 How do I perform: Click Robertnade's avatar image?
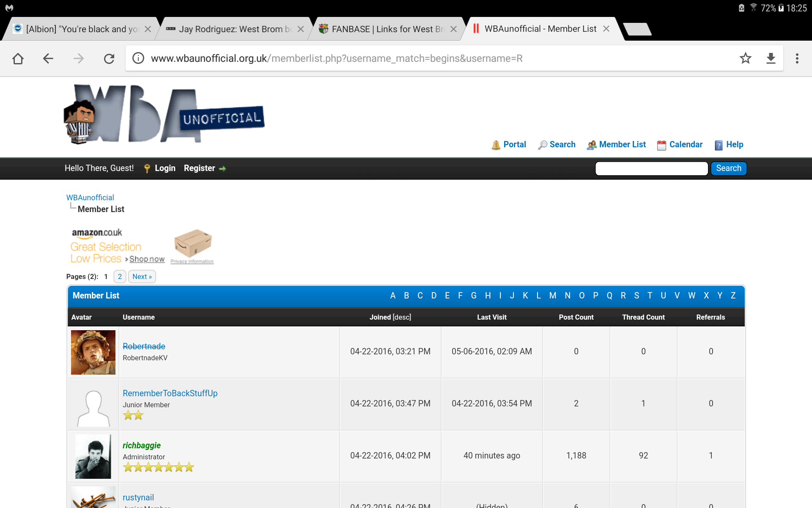pos(93,352)
